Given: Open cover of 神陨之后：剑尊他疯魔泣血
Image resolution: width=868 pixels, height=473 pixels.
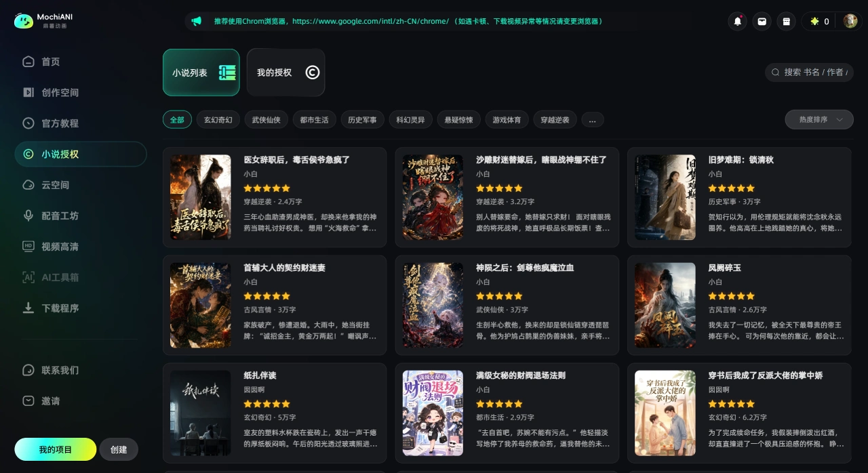Looking at the screenshot, I should click(x=433, y=305).
